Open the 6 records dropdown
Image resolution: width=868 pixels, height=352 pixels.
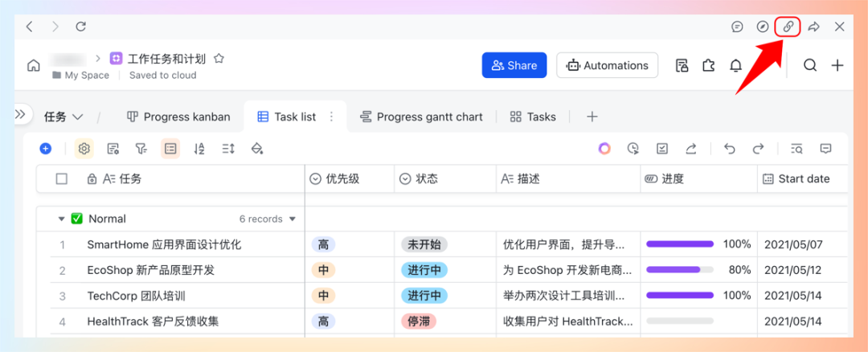click(268, 219)
